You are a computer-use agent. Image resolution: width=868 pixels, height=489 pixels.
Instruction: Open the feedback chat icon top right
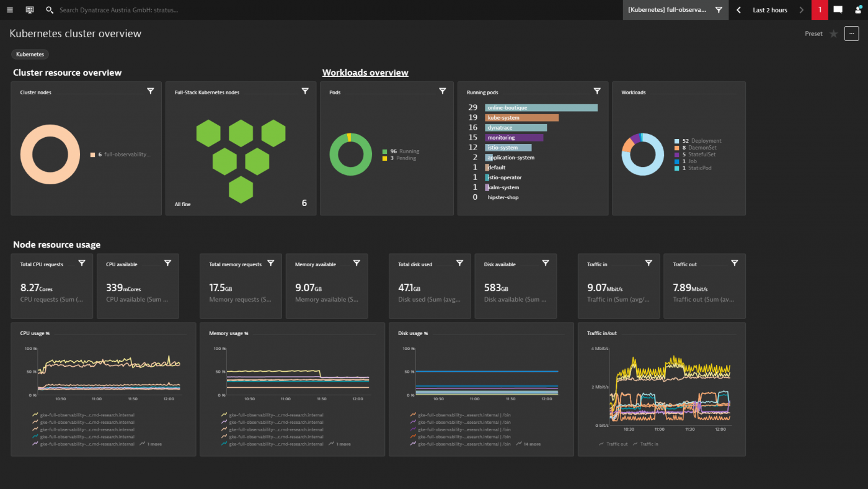(x=839, y=10)
